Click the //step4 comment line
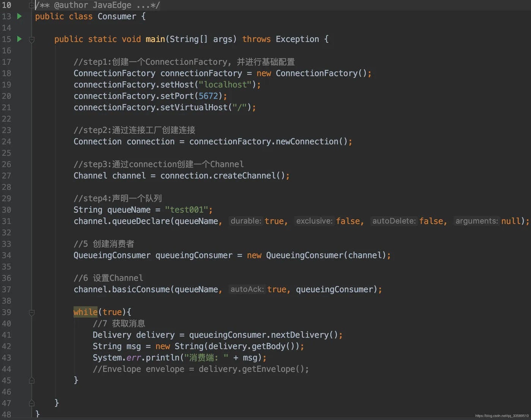The height and width of the screenshot is (420, 531). coord(118,198)
